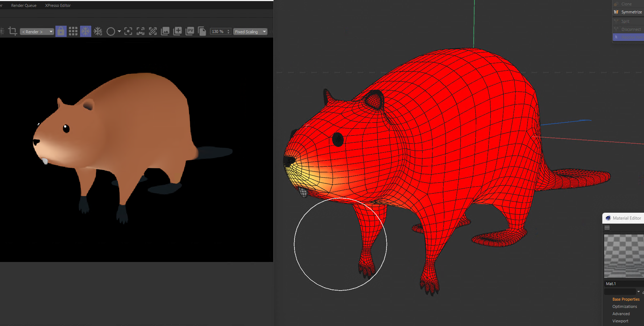The image size is (644, 326).
Task: Click the circle render icon
Action: tap(111, 31)
